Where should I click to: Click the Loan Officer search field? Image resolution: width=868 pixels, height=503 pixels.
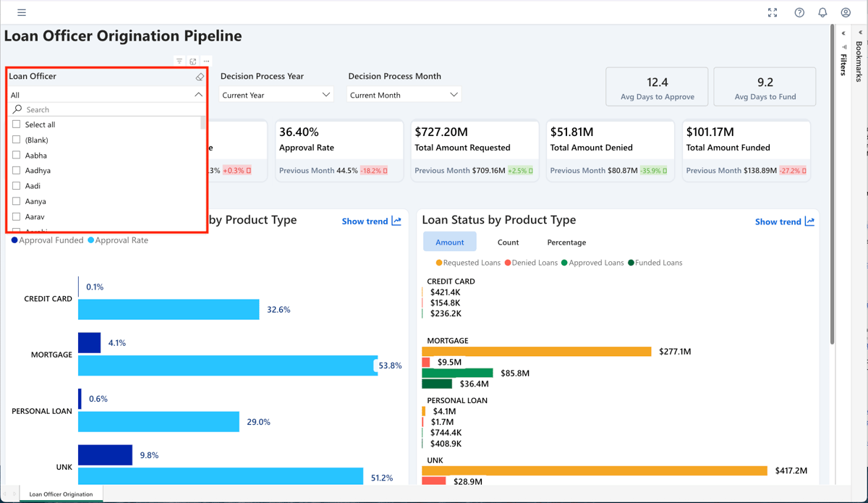[x=109, y=110]
